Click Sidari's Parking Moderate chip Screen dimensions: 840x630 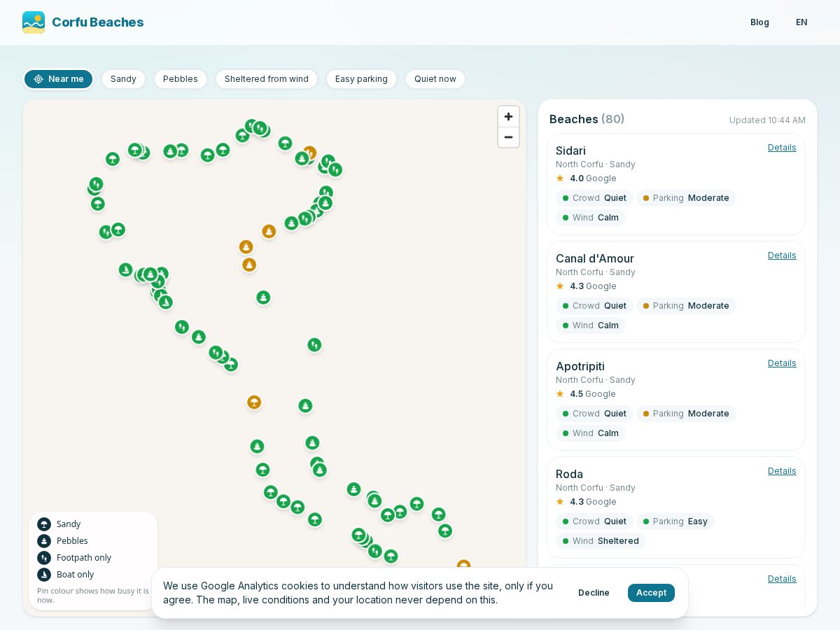pyautogui.click(x=686, y=198)
